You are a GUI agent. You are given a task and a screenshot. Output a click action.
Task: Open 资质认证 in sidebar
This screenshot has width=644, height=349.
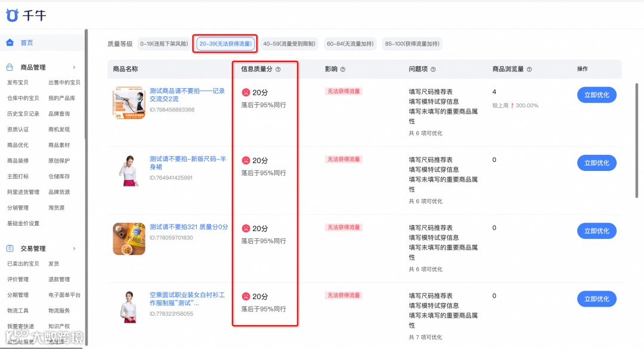coord(18,129)
